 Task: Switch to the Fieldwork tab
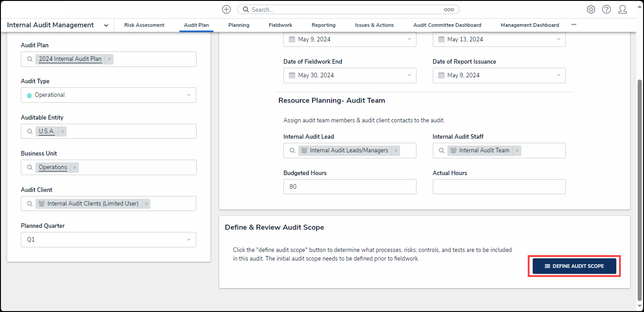point(280,25)
